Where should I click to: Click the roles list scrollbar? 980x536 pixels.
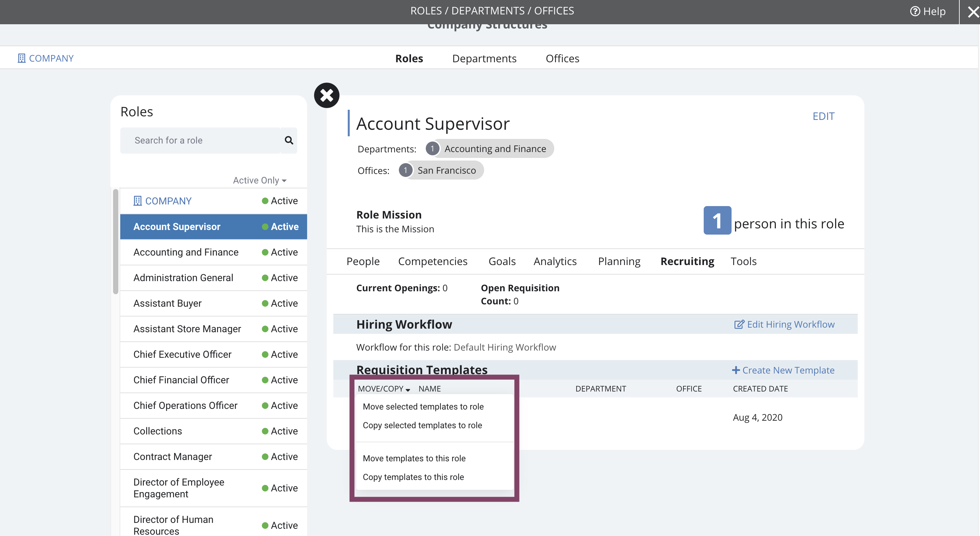[x=116, y=241]
